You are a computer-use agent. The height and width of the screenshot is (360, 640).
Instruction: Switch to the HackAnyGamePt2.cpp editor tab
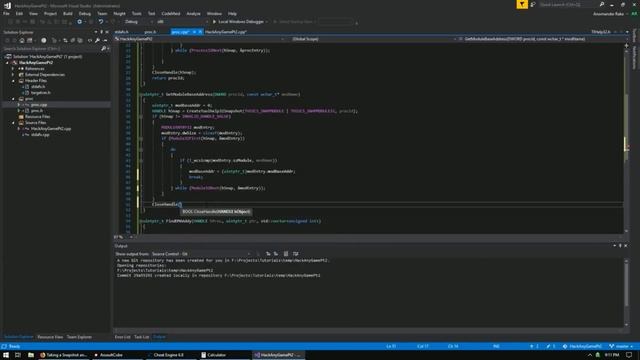[226, 32]
